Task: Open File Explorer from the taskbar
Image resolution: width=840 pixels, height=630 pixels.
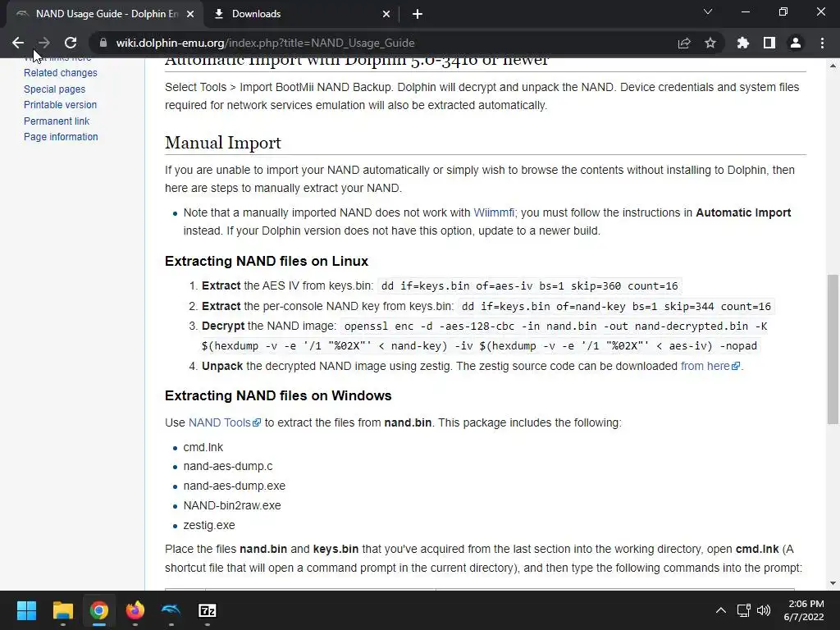Action: [x=62, y=610]
